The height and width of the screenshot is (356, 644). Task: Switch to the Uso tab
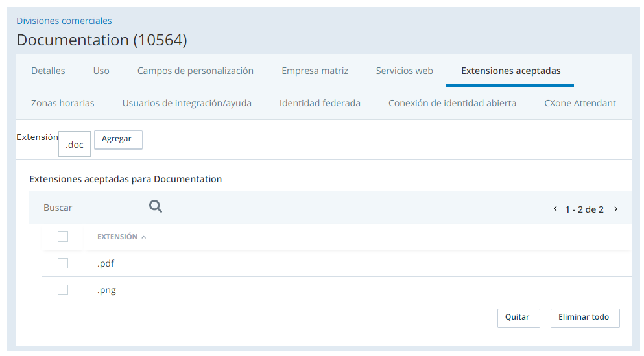point(101,71)
